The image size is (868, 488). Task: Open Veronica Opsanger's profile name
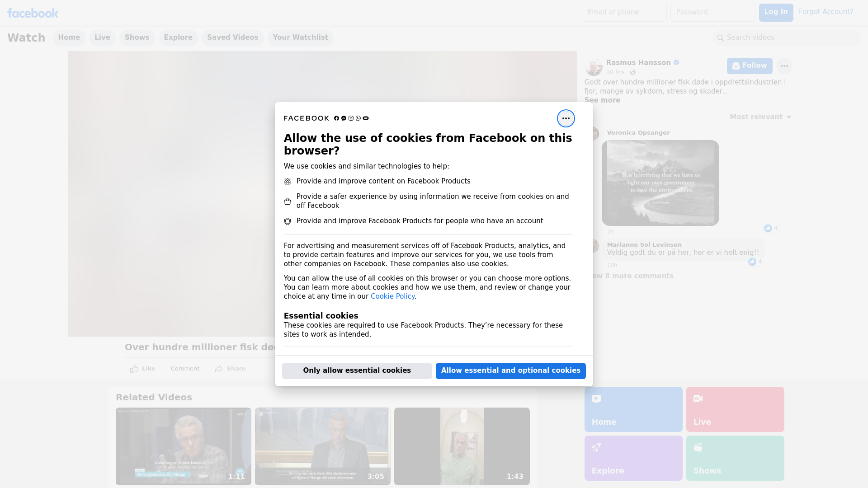638,133
